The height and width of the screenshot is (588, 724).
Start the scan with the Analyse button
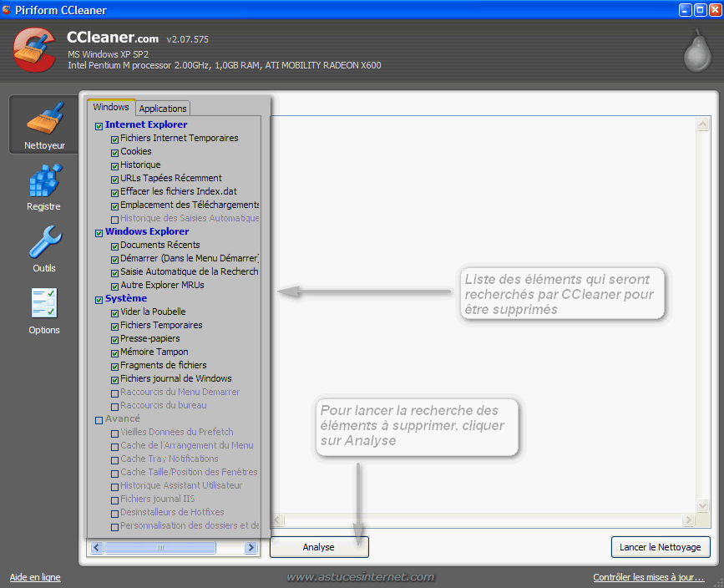tap(319, 547)
